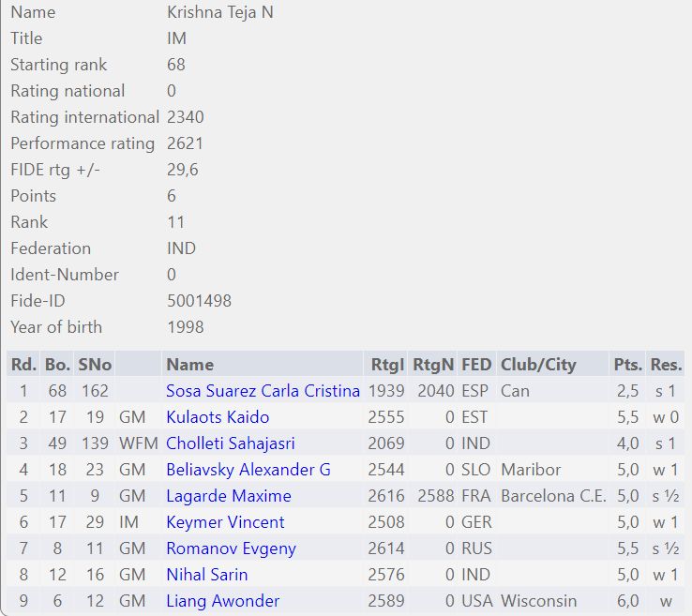Viewport: 692px width, 616px height.
Task: Open the Nihal Sarin player link
Action: 207,575
